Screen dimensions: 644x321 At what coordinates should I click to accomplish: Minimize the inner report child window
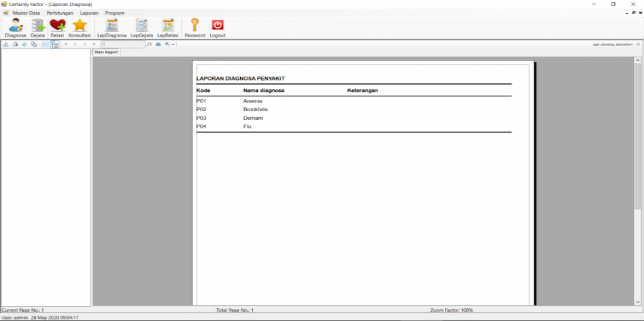point(627,13)
